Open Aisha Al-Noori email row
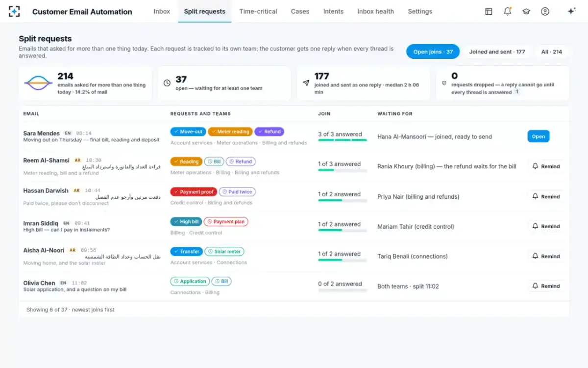Viewport: 588px width, 368px height. [x=294, y=256]
